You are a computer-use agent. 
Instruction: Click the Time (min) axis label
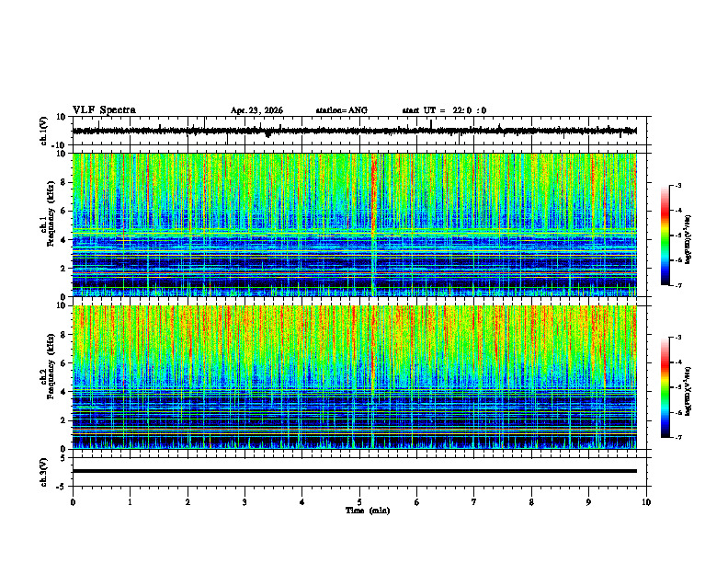point(368,511)
